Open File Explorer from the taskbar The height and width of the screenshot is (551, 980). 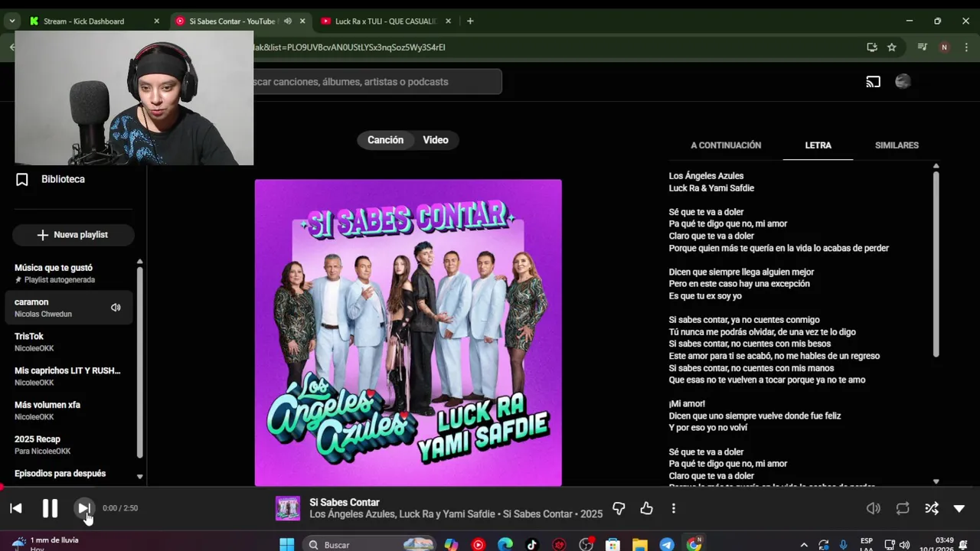coord(639,545)
